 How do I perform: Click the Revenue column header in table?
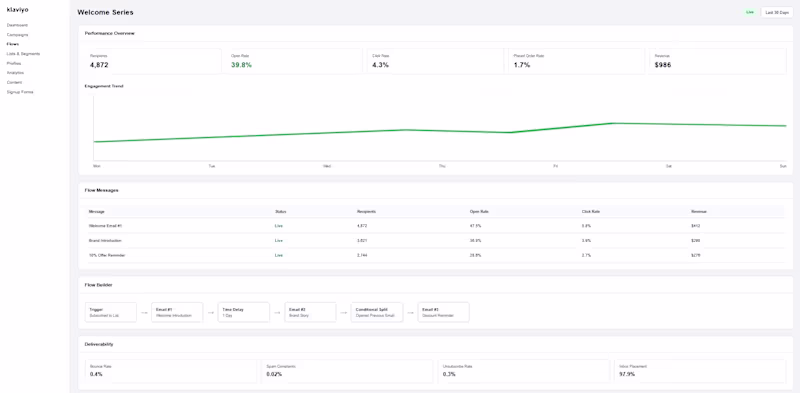(x=699, y=211)
